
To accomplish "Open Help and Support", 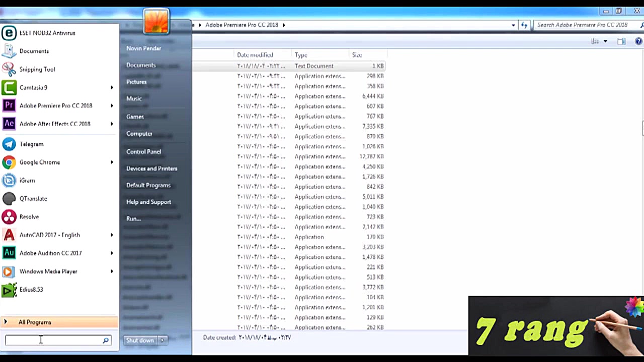I will click(x=148, y=202).
